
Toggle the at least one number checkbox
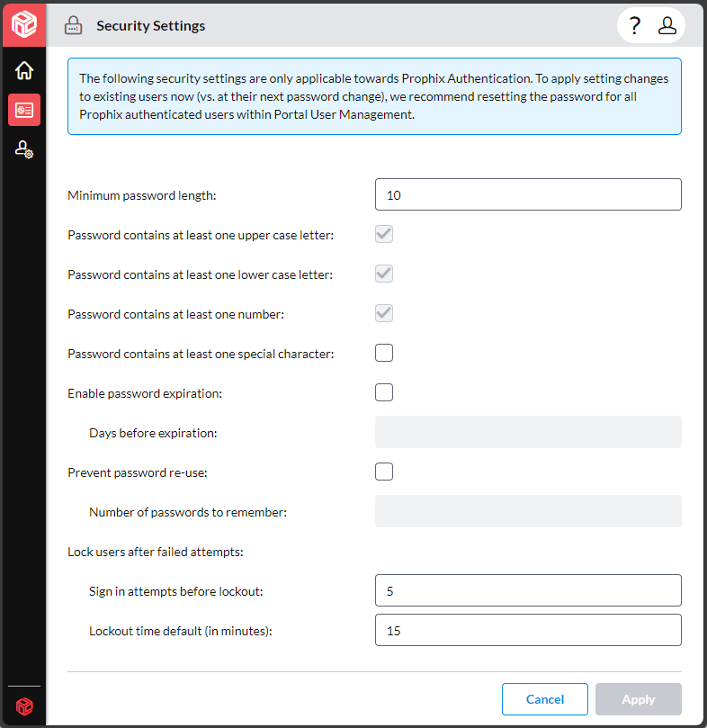click(384, 313)
